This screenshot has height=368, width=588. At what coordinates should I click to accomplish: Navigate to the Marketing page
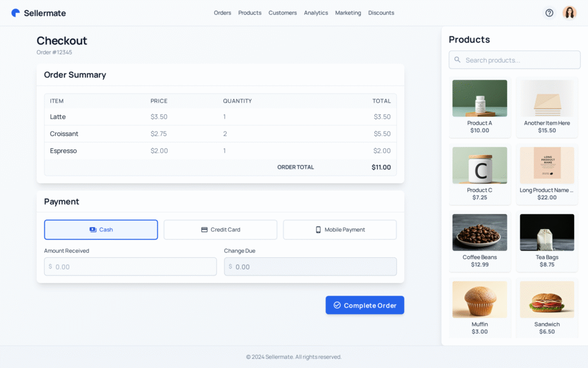[348, 13]
